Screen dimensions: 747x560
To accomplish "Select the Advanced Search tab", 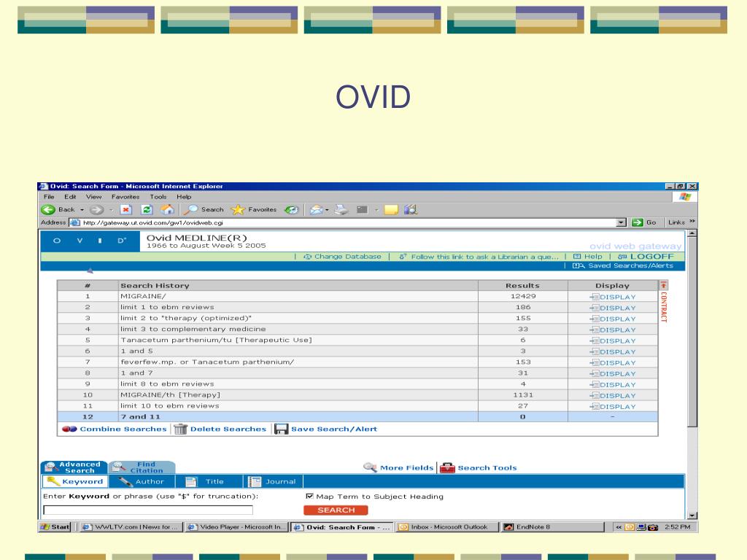I will coord(74,467).
